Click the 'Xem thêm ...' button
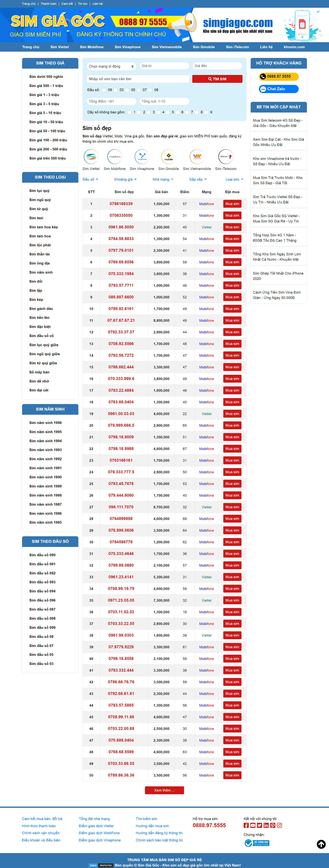The image size is (329, 868). pos(164,790)
